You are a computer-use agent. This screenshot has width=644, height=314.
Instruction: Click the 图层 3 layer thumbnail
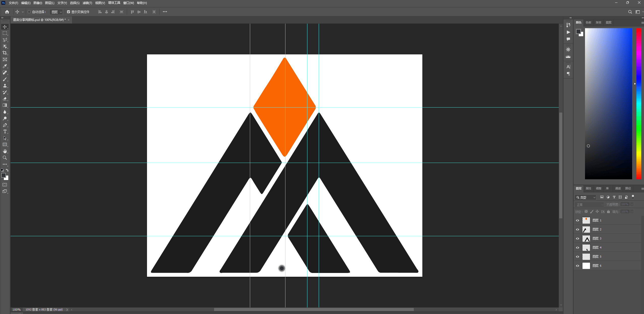point(586,238)
